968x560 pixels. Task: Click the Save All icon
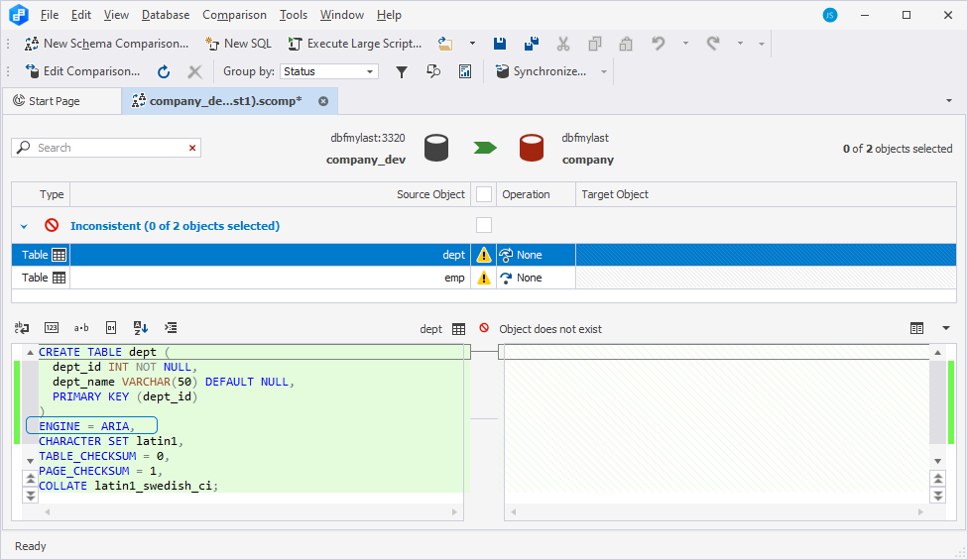point(531,44)
